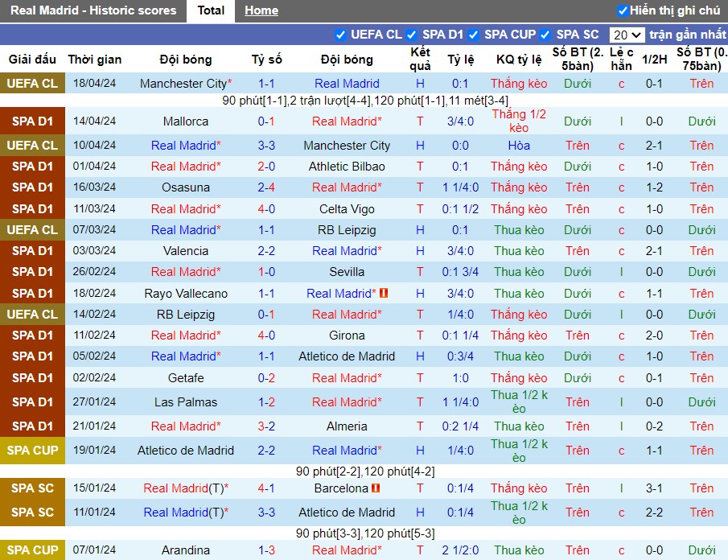Open the 3-2 score against Almeria
Screen dimensions: 728x560
pos(266,426)
